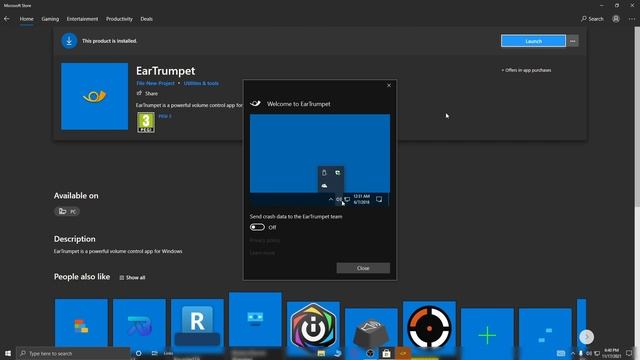Click the volume icon in system tray

589,353
